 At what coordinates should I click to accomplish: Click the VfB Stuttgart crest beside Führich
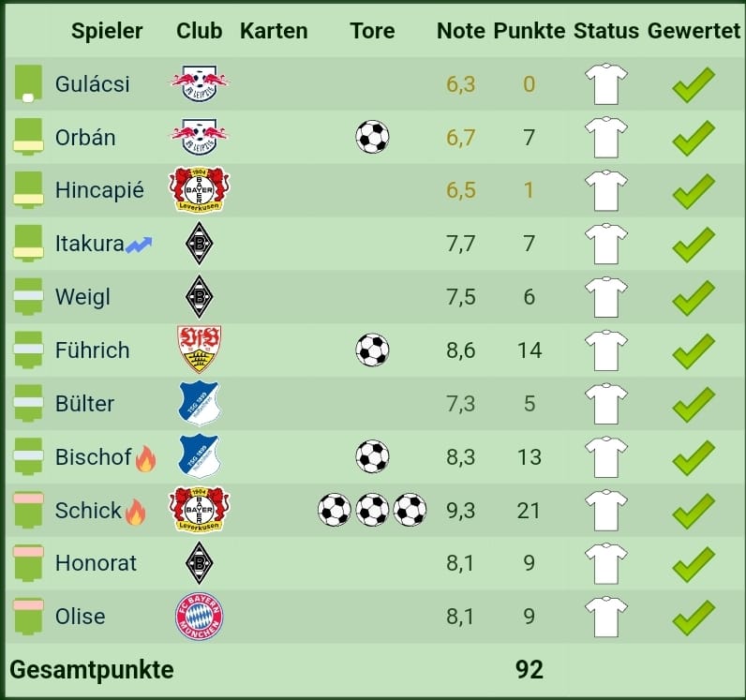pyautogui.click(x=199, y=350)
